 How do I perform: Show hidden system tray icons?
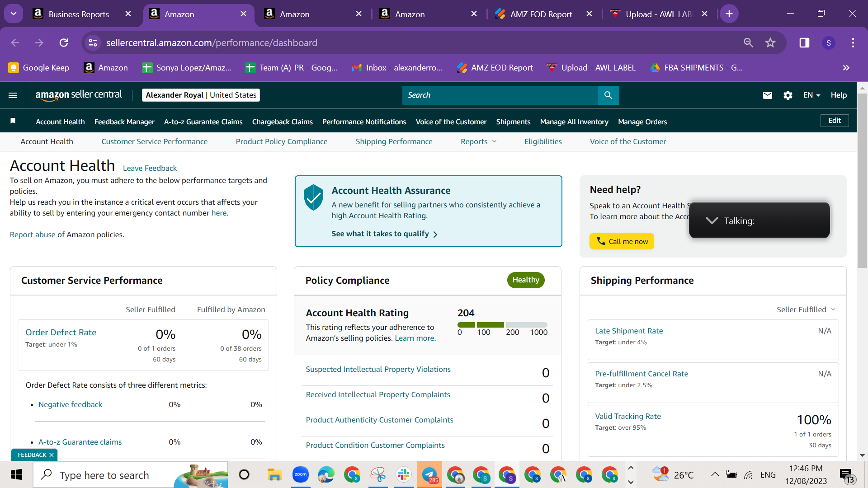coord(715,474)
